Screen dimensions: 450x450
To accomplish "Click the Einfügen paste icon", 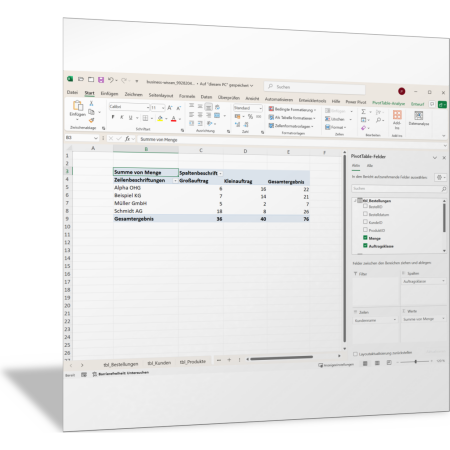I will 78,106.
